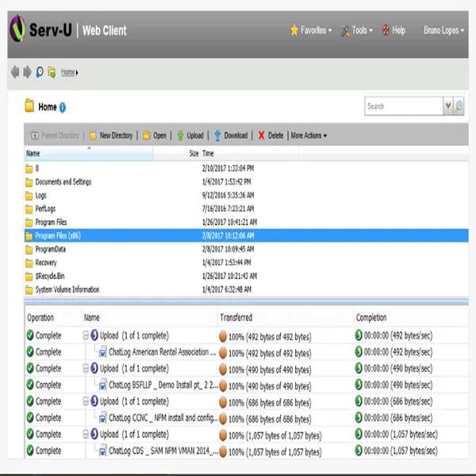Image resolution: width=476 pixels, height=476 pixels.
Task: Sort the file list by Size
Action: pos(177,153)
